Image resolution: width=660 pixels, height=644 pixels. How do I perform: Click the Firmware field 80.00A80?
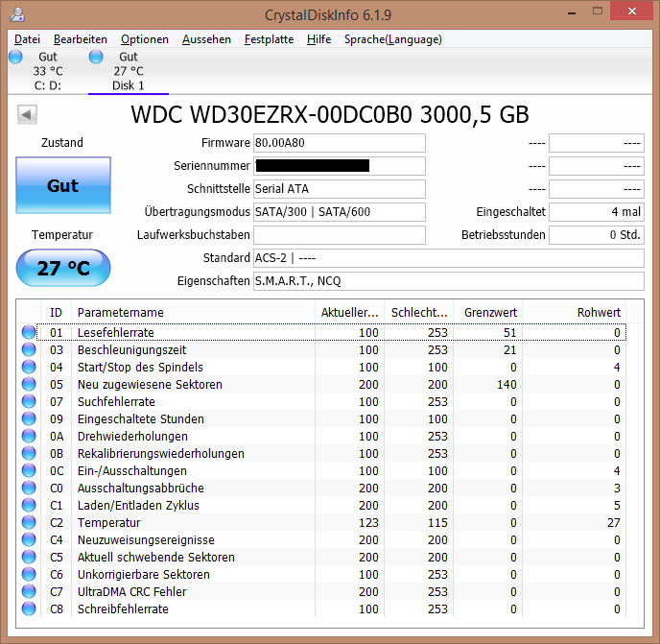tap(340, 143)
